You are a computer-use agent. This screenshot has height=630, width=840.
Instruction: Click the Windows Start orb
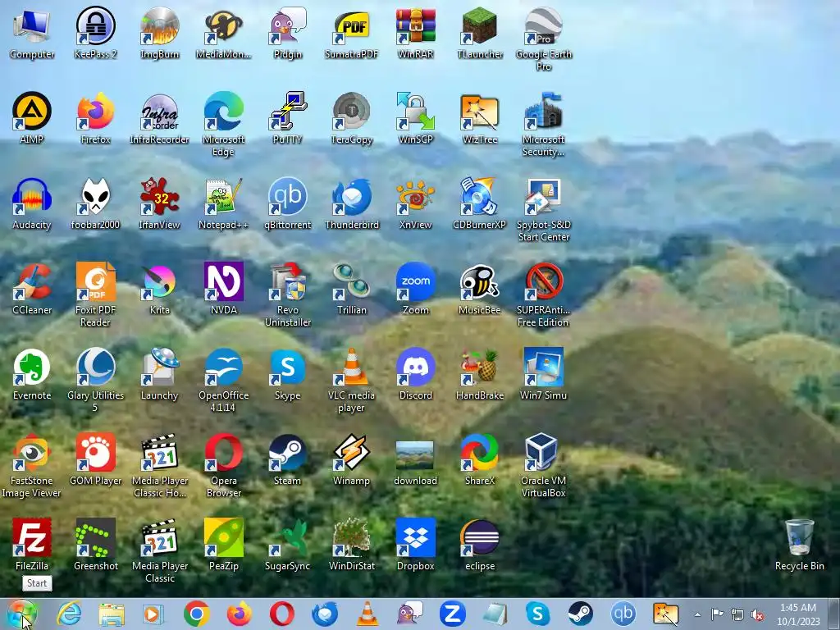tap(22, 614)
